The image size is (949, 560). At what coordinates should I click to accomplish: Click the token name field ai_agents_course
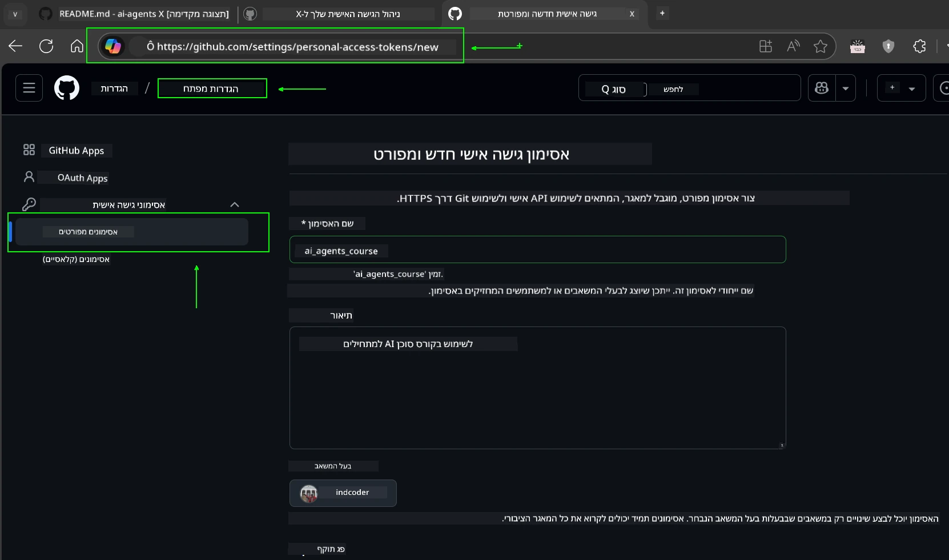537,250
